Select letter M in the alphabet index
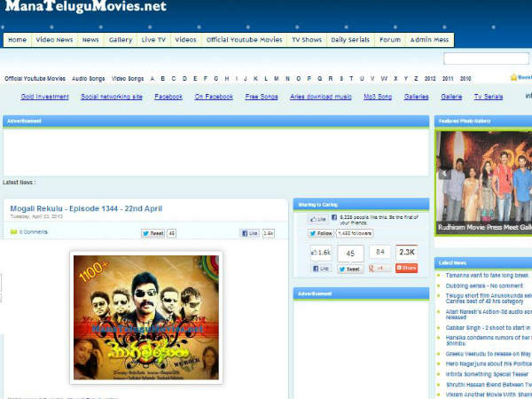 click(277, 78)
